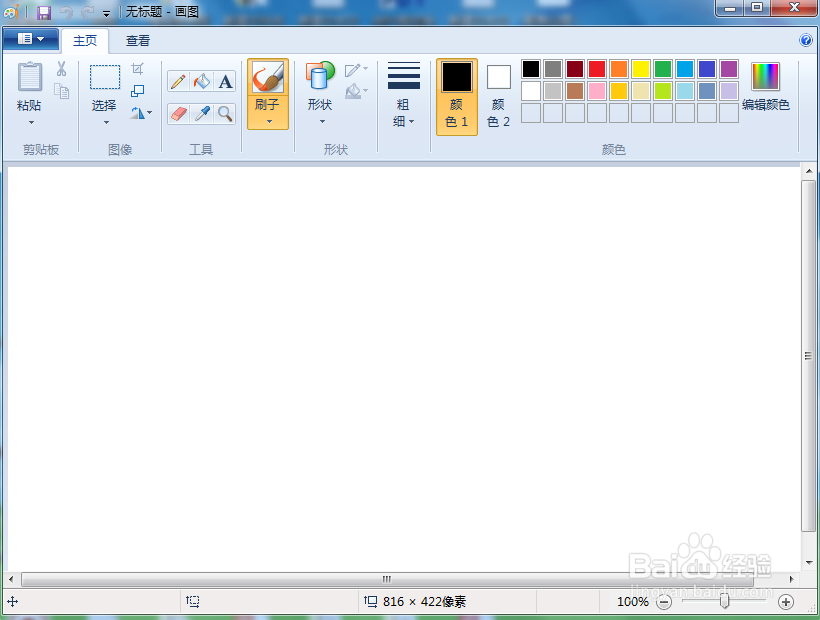Pick the pink color swatch
The height and width of the screenshot is (620, 820).
pos(597,91)
